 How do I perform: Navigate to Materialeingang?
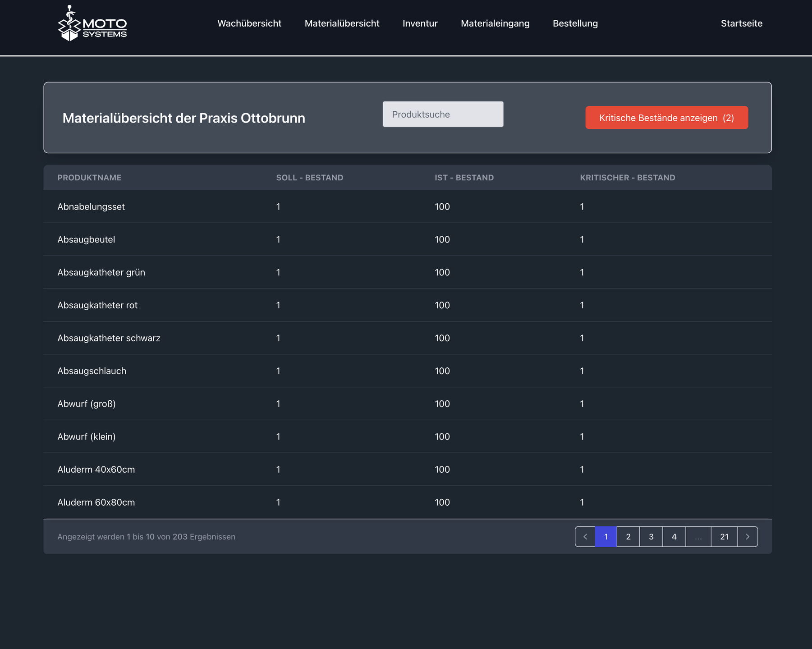tap(495, 23)
